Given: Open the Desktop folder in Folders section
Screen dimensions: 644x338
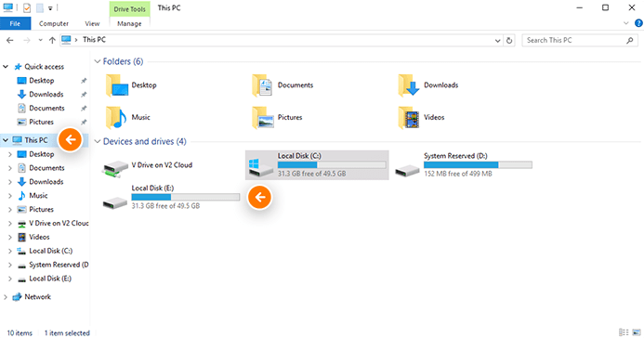Looking at the screenshot, I should [x=131, y=85].
